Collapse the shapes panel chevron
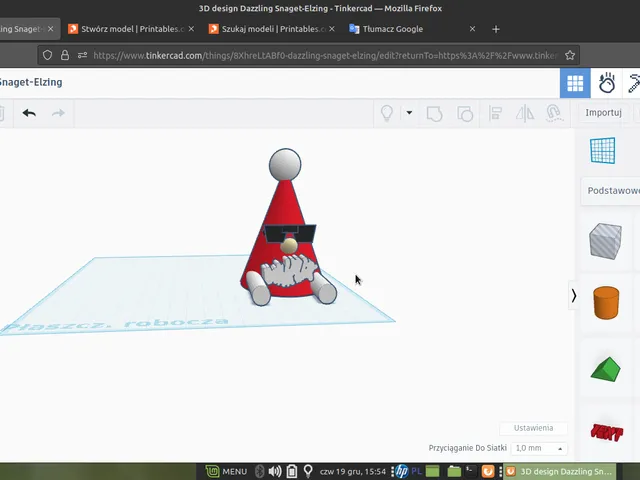 pyautogui.click(x=573, y=296)
